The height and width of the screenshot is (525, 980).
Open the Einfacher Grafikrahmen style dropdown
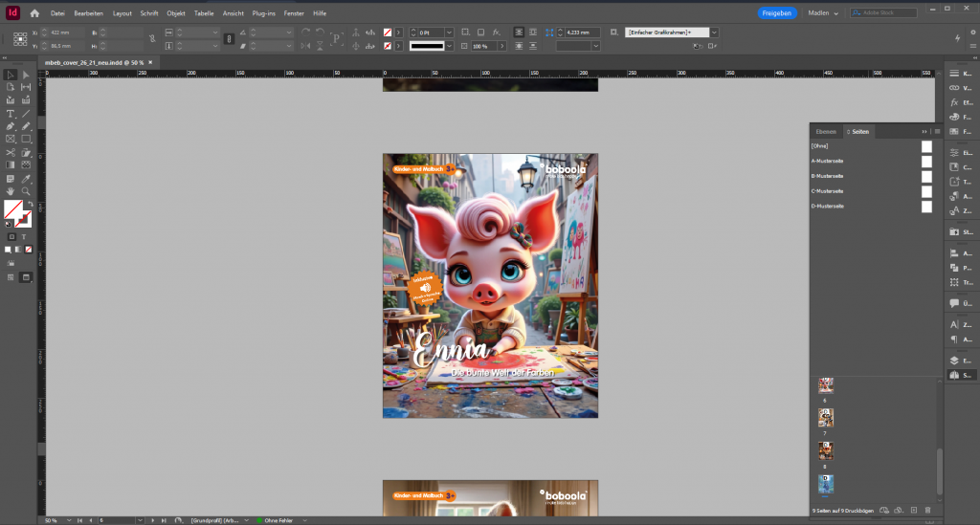(714, 33)
